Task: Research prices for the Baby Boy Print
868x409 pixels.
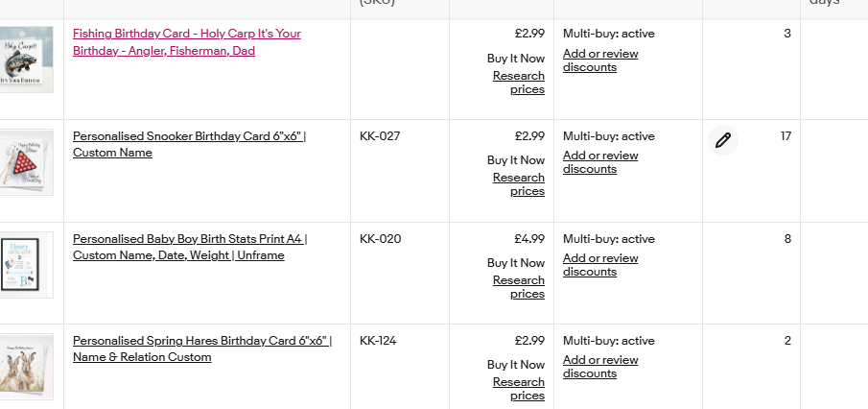Action: [519, 287]
